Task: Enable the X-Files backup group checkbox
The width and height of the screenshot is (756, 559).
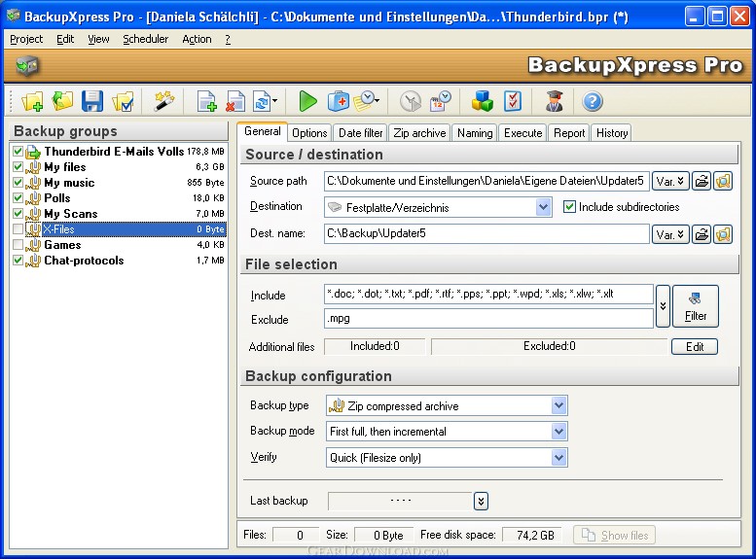Action: (18, 228)
